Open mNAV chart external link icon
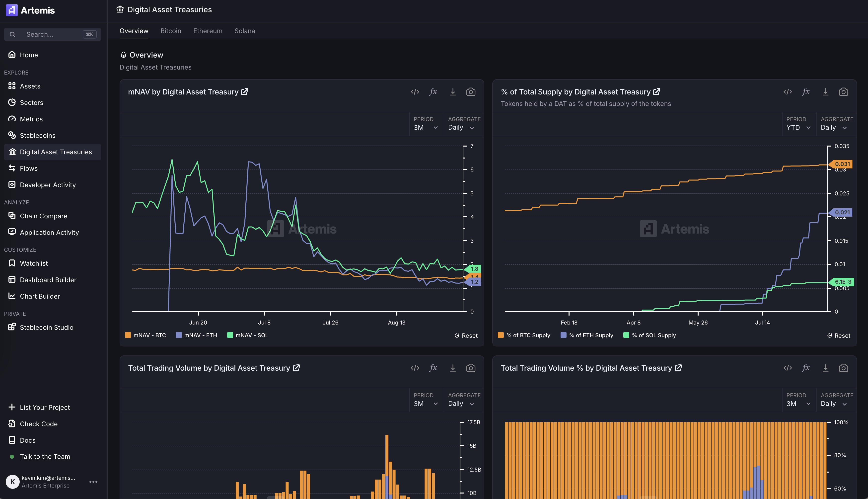 245,92
